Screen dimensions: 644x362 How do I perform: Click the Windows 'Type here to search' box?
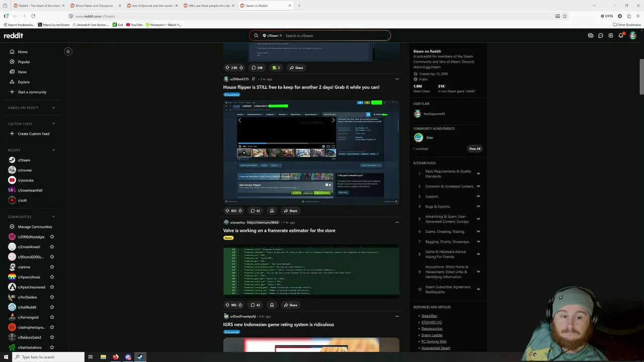[x=47, y=357]
